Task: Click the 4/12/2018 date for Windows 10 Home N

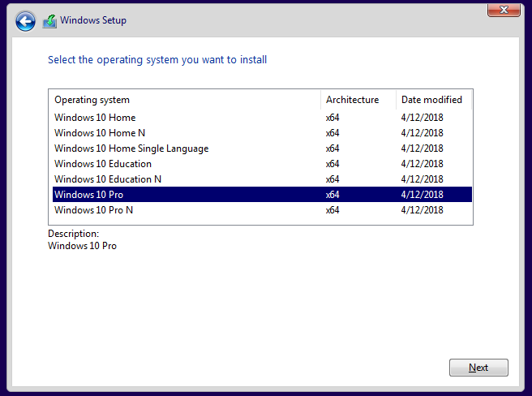Action: pos(422,133)
